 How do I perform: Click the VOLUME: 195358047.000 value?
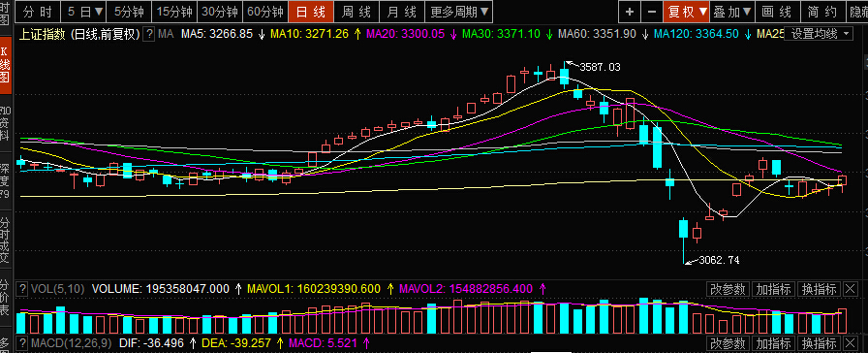(x=160, y=289)
